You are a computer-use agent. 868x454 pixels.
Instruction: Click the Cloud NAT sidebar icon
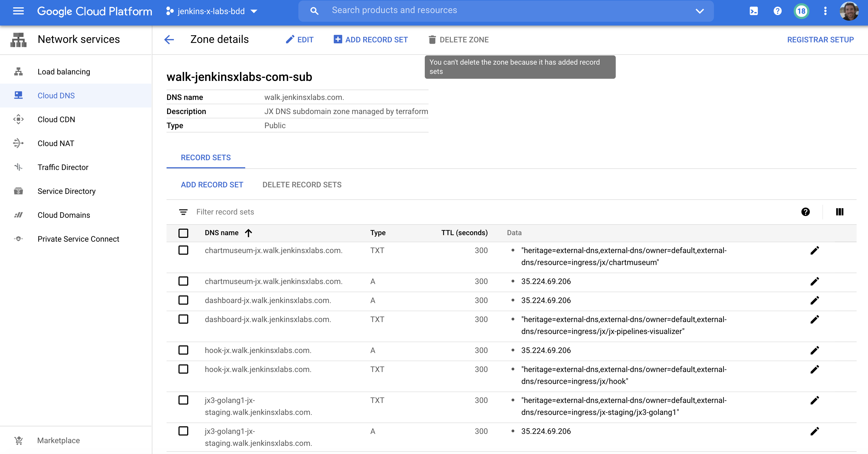[x=18, y=143]
